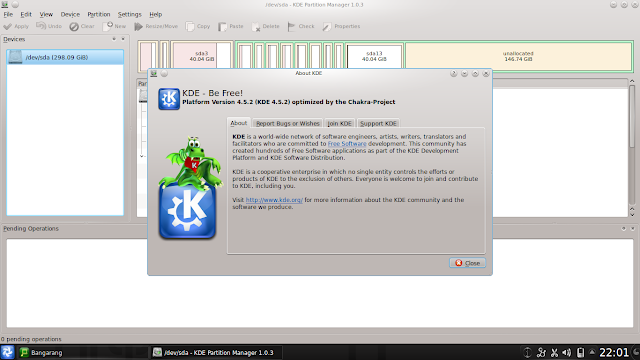This screenshot has width=640, height=360.
Task: Select the /dev/sda device entry
Action: pos(65,57)
